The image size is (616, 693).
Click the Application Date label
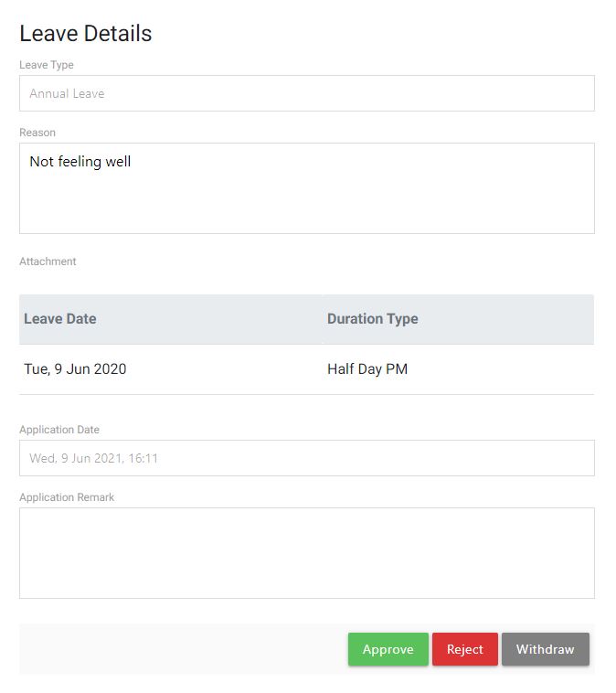59,430
